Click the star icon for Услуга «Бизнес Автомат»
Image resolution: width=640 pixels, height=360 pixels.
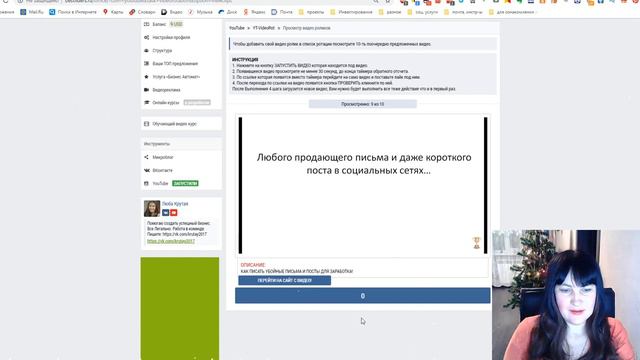click(x=147, y=77)
